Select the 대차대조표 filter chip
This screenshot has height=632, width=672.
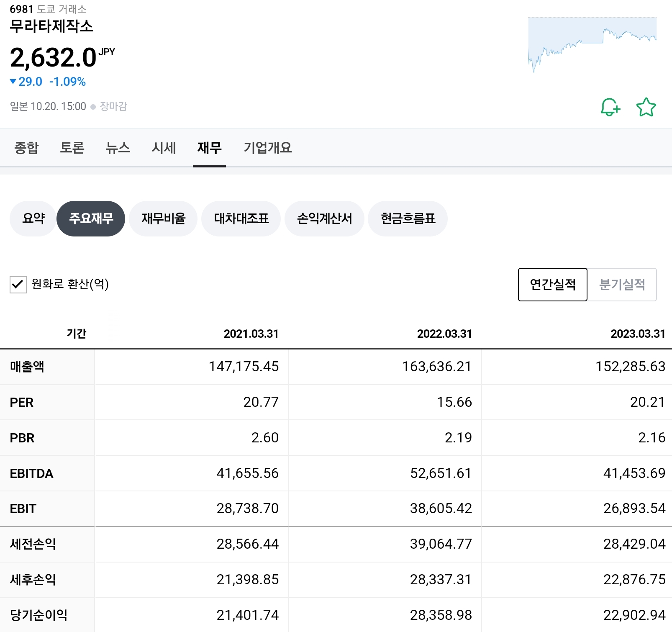241,218
